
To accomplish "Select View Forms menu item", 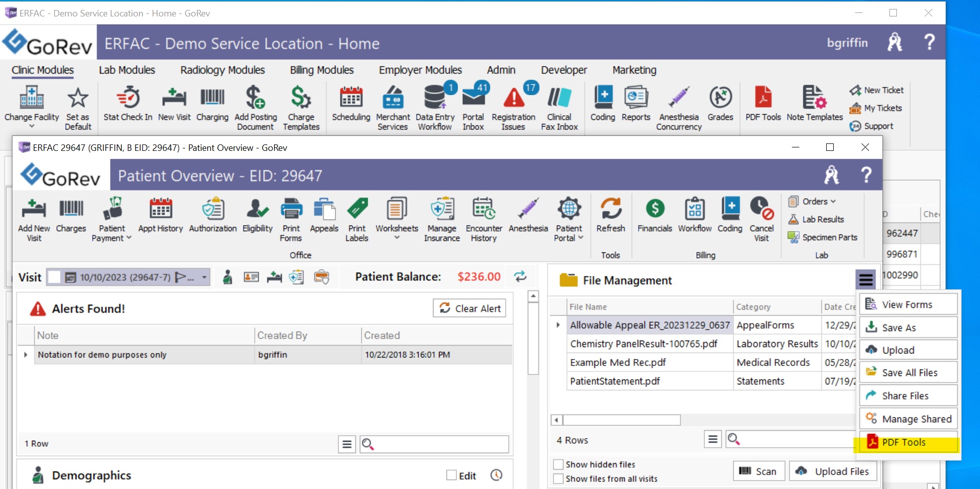I will click(x=908, y=304).
